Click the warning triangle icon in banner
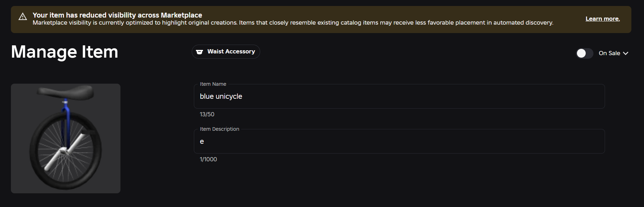 click(x=23, y=17)
